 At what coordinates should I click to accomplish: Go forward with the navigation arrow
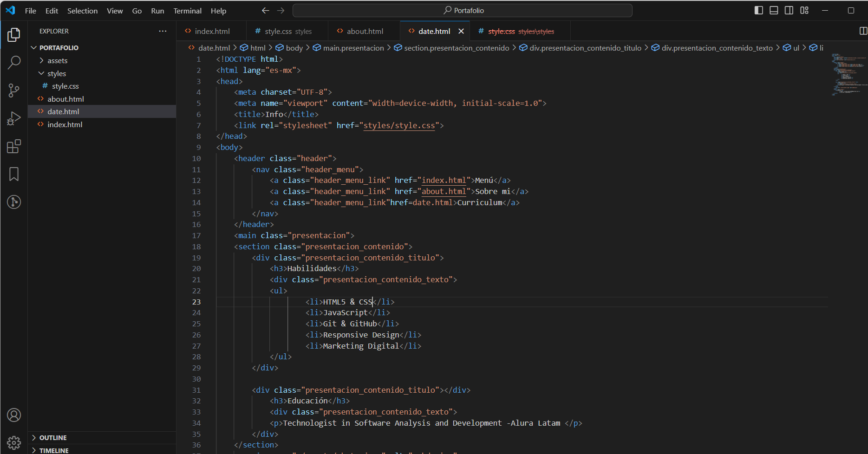(281, 10)
